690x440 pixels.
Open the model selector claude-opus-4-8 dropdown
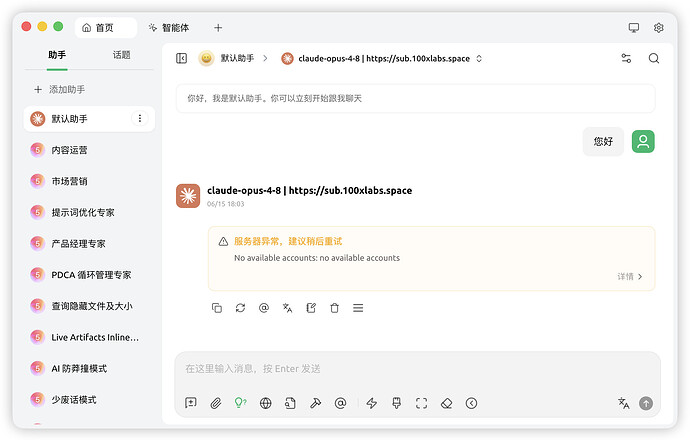coord(382,59)
